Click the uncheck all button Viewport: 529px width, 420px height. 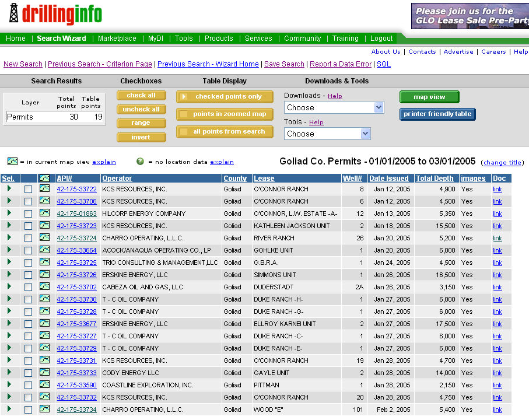point(141,109)
